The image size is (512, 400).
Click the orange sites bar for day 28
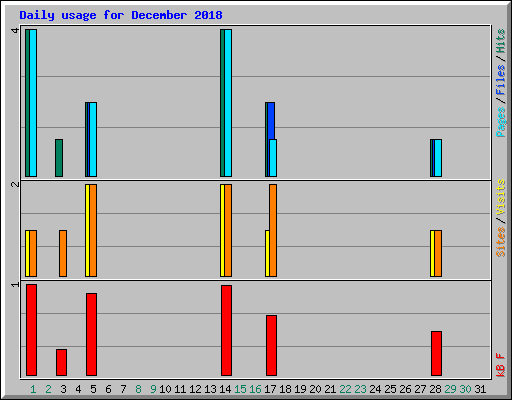tap(438, 253)
